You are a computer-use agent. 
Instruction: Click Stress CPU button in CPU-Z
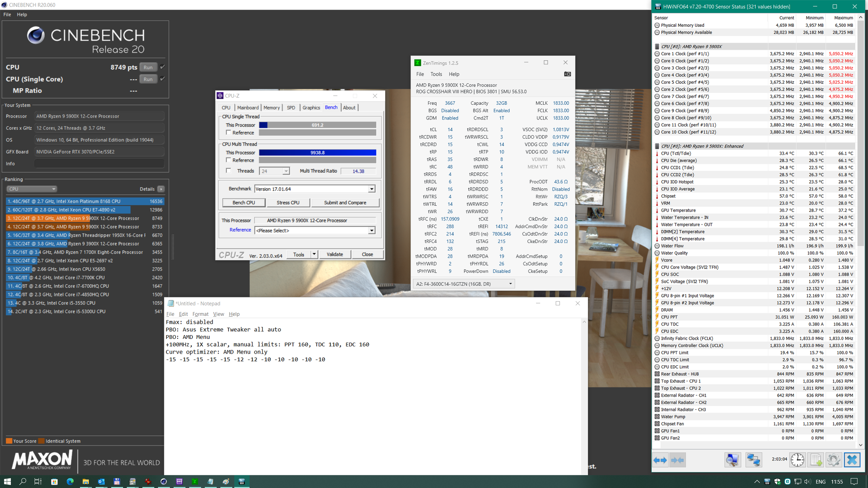pos(288,203)
